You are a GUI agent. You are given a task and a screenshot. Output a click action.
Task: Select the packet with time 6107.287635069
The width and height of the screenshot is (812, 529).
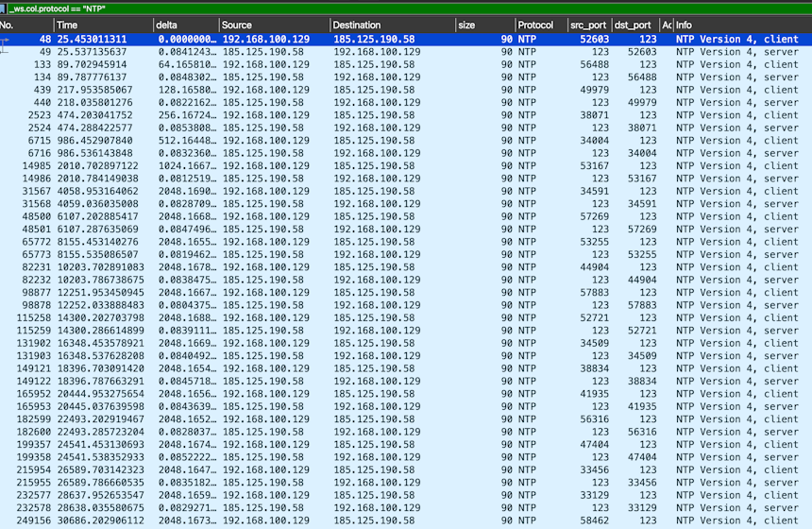(406, 229)
